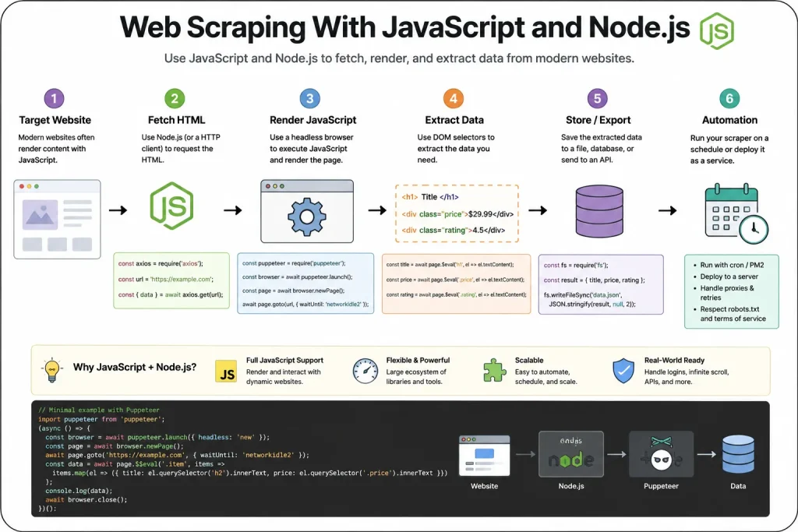Viewport: 798px width, 532px height.
Task: Click the Website browser icon in the dark panel
Action: click(484, 455)
